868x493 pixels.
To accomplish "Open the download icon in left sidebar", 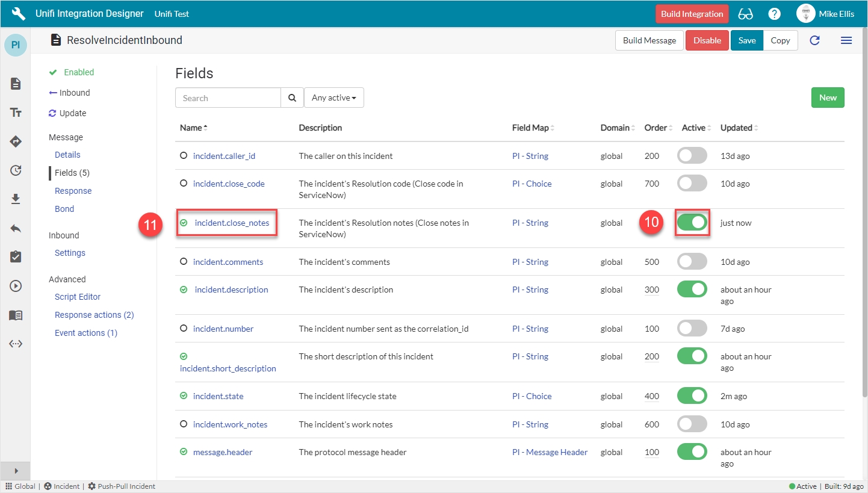I will (x=16, y=199).
